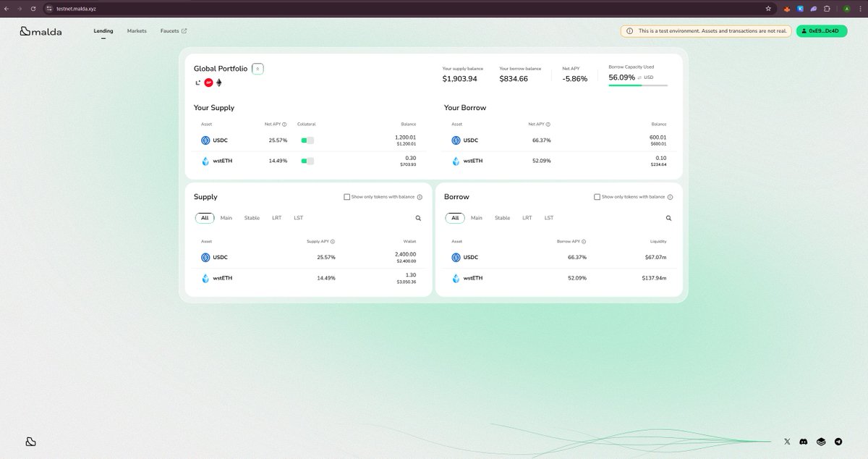Image resolution: width=868 pixels, height=459 pixels.
Task: Open wstETH row in Borrow market list
Action: [559, 279]
